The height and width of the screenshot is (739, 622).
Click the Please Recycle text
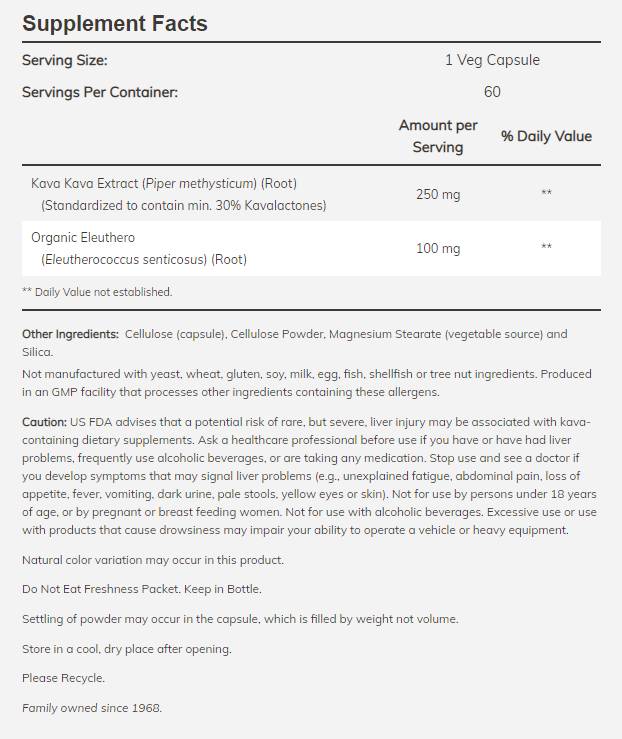point(63,678)
